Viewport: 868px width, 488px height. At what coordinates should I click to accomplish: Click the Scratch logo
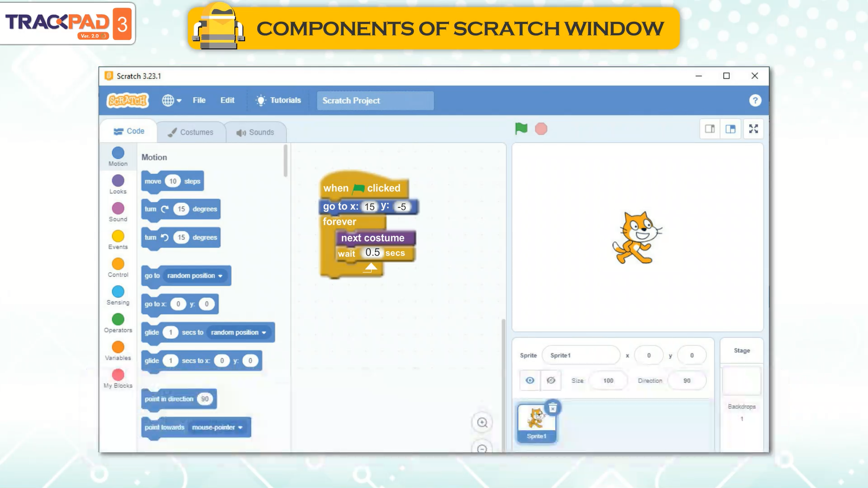[x=127, y=100]
